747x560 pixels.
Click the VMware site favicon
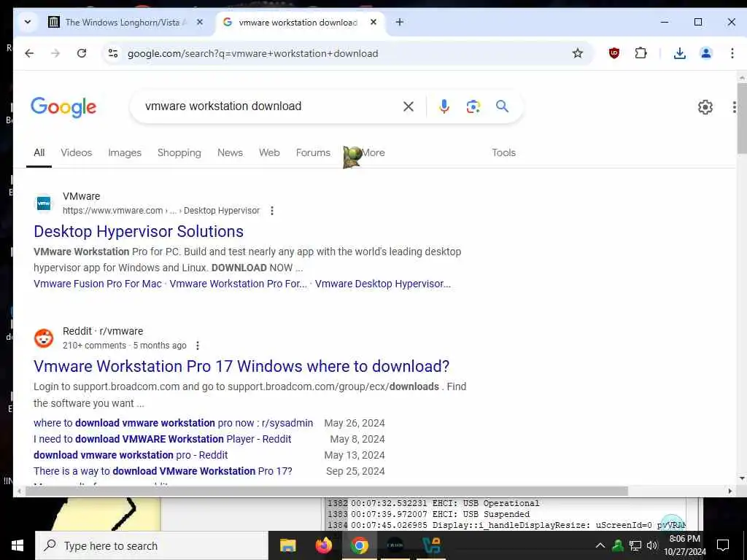44,203
